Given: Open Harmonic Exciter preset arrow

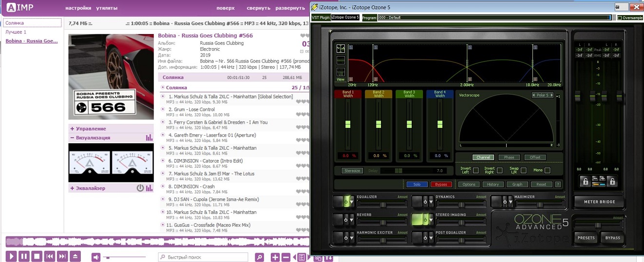Looking at the screenshot, I should [352, 238].
